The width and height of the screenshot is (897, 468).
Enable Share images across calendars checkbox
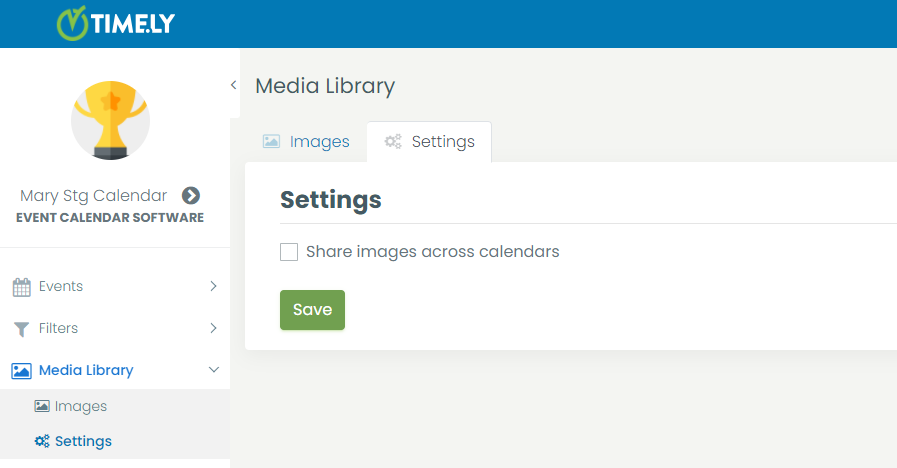point(289,252)
